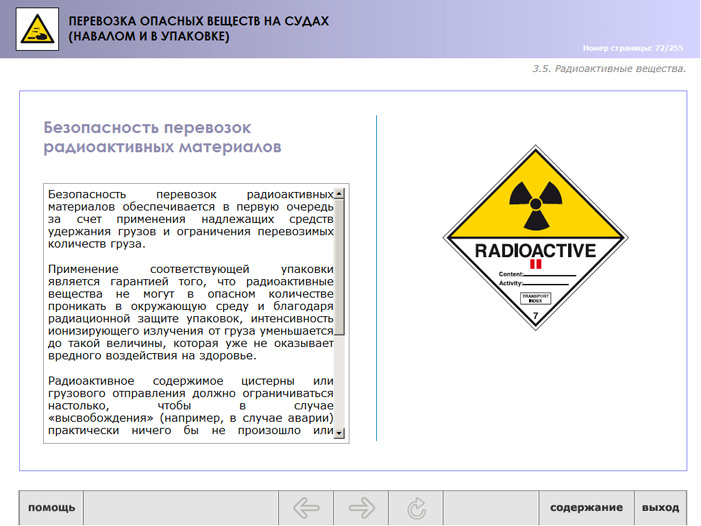
Task: Click the reload page circular arrow
Action: (x=416, y=508)
